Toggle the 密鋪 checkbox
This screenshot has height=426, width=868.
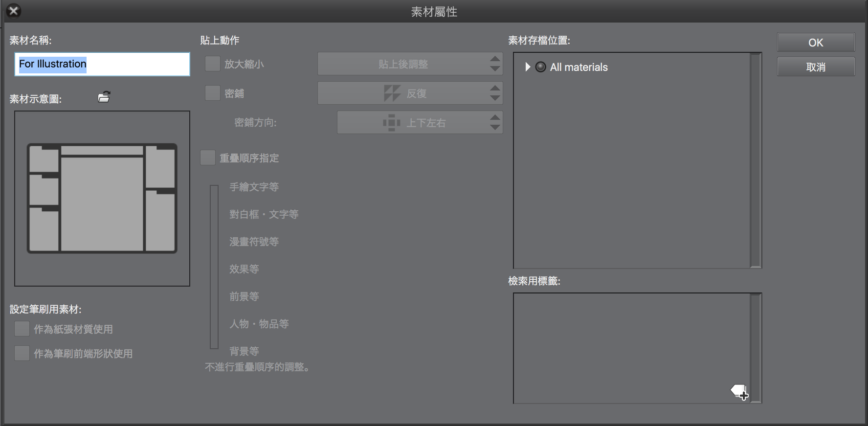tap(213, 93)
